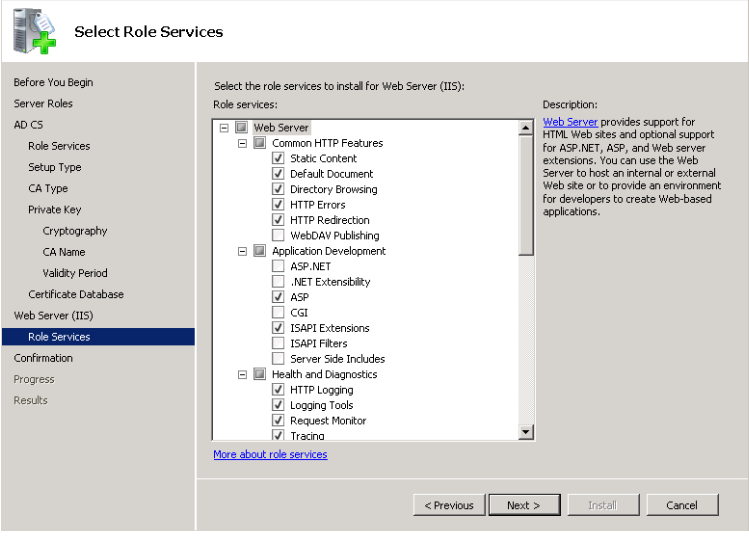Viewport: 749px width, 536px height.
Task: Select the Application Development label
Action: [x=329, y=251]
